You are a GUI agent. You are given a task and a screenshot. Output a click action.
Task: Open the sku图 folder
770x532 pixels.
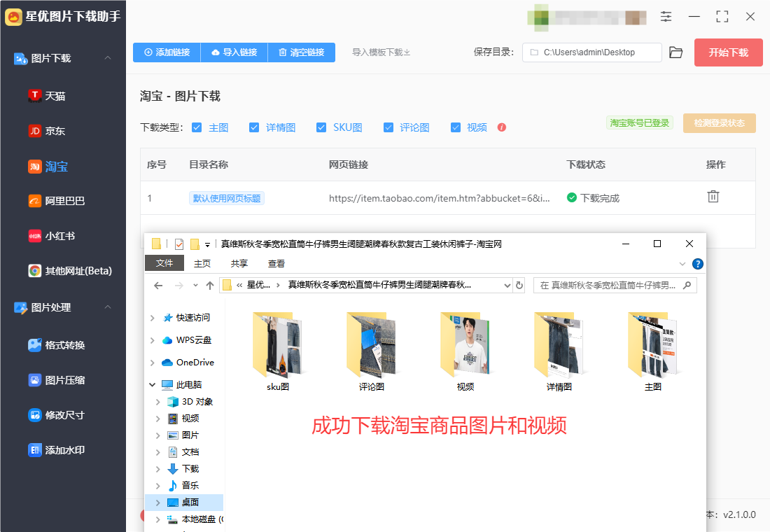click(x=277, y=351)
